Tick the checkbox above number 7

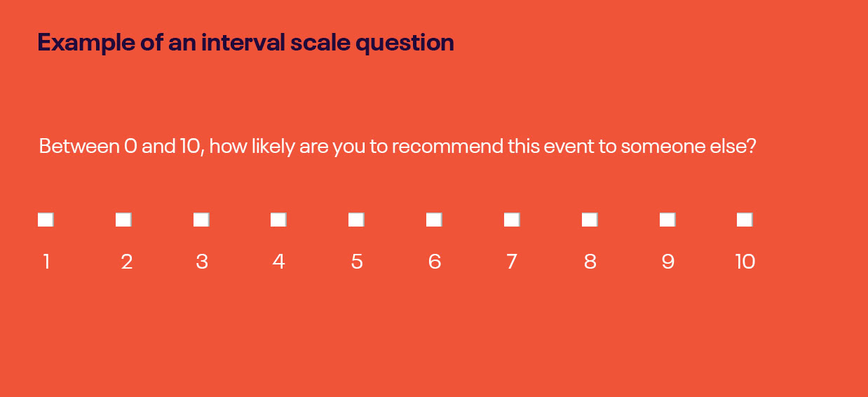click(x=512, y=220)
